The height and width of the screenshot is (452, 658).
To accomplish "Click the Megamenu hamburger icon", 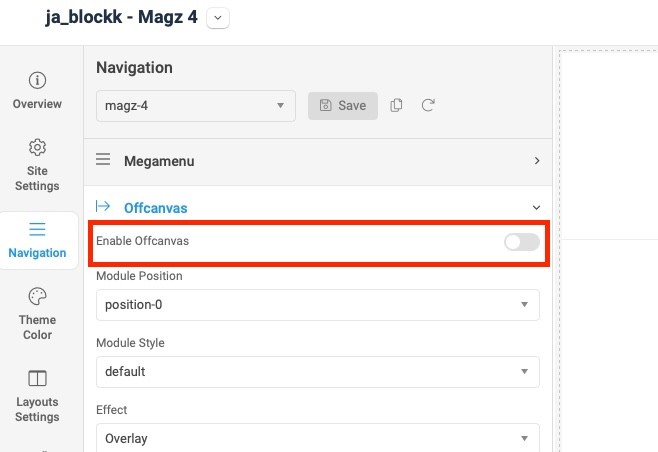I will click(x=103, y=160).
